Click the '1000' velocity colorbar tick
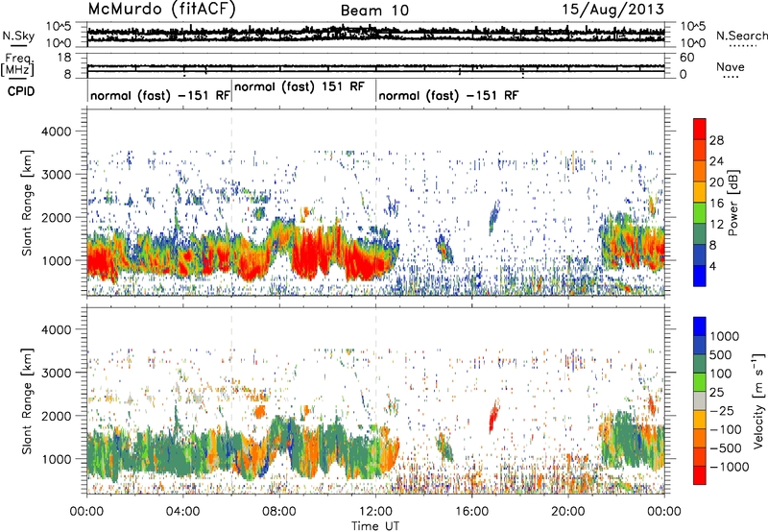This screenshot has height=532, width=768. pyautogui.click(x=725, y=336)
